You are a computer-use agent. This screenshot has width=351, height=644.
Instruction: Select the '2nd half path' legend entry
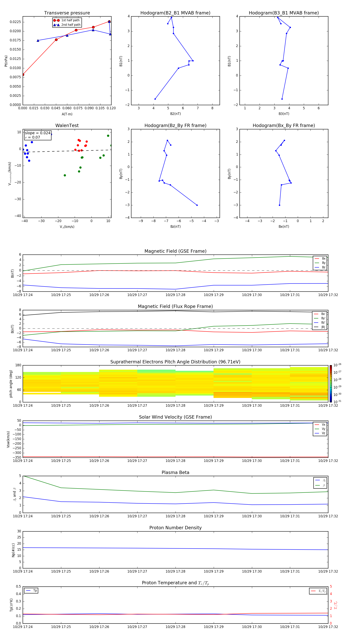pyautogui.click(x=67, y=25)
